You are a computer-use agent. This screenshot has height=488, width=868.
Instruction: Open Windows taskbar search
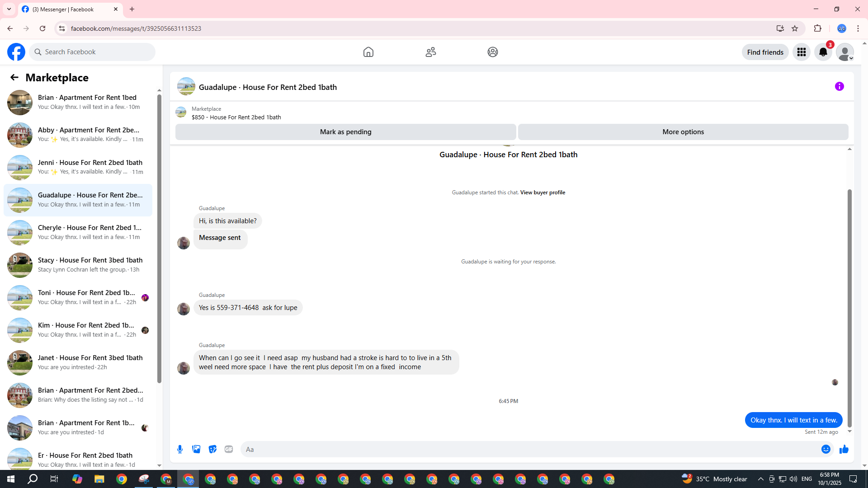(x=33, y=479)
